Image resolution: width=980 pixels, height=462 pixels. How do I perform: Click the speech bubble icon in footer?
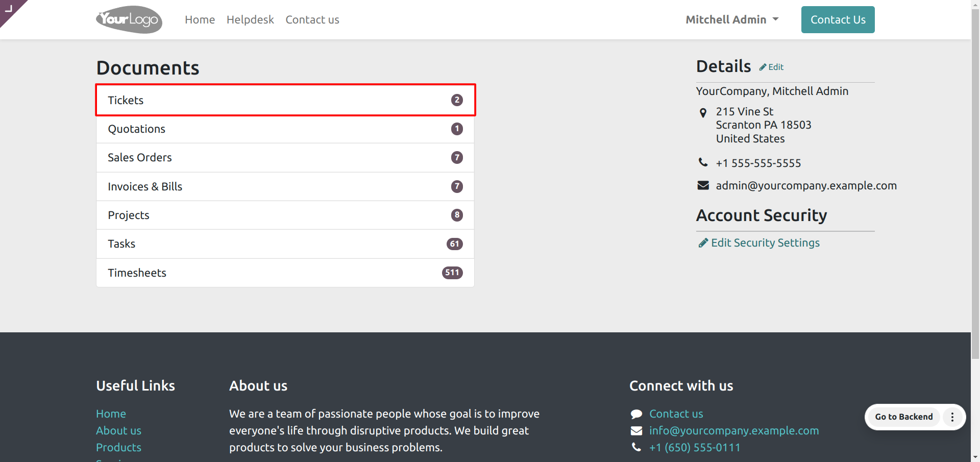636,414
